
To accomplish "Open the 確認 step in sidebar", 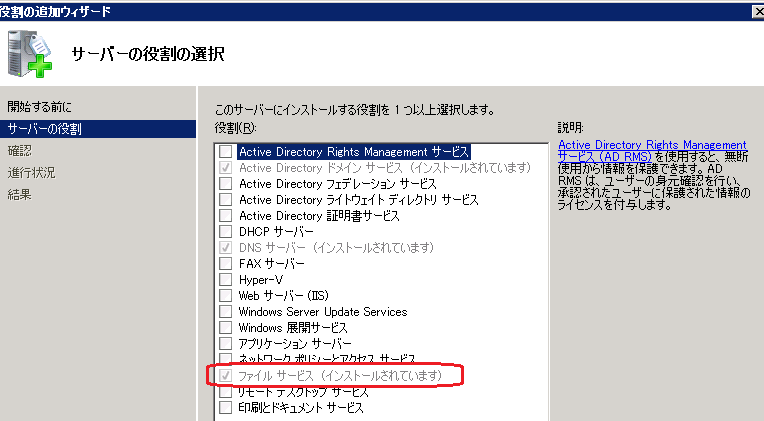I will [x=20, y=151].
